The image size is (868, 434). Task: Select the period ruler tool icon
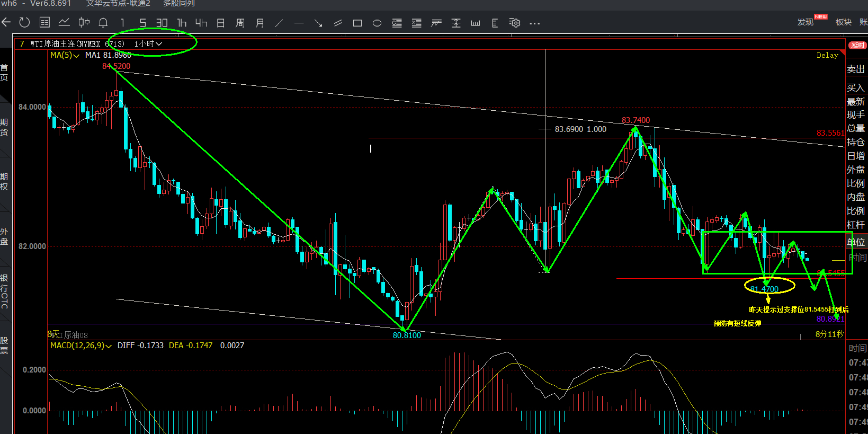[x=476, y=23]
